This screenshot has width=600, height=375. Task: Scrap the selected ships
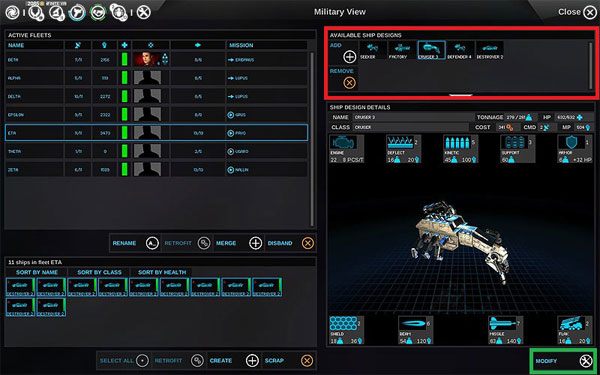click(289, 360)
